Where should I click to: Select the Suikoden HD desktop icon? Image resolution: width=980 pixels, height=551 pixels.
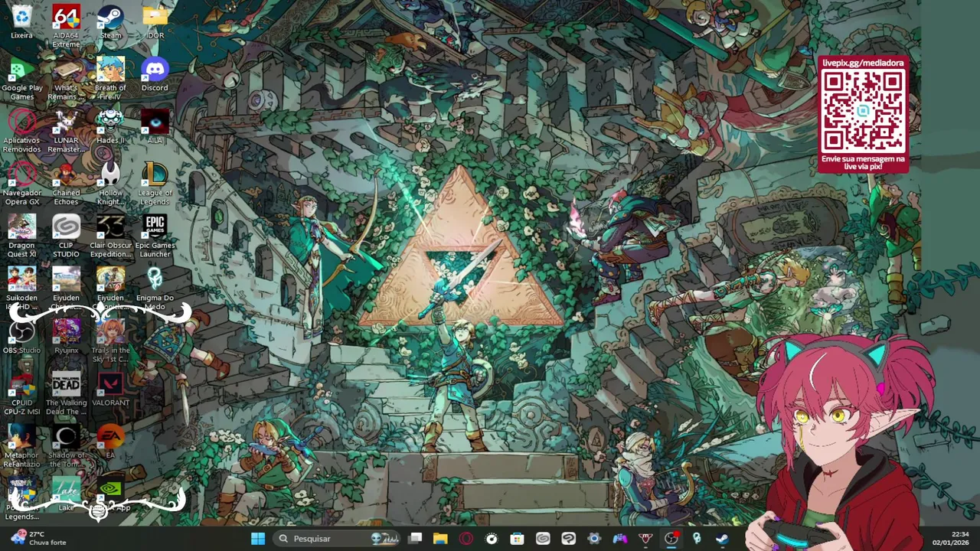click(21, 289)
